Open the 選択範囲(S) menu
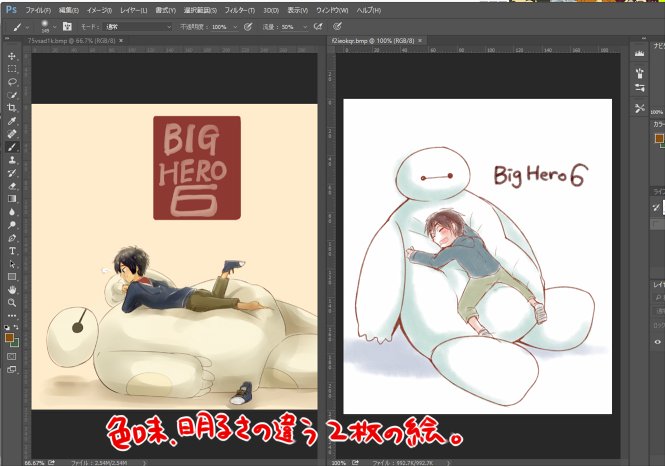 [200, 10]
